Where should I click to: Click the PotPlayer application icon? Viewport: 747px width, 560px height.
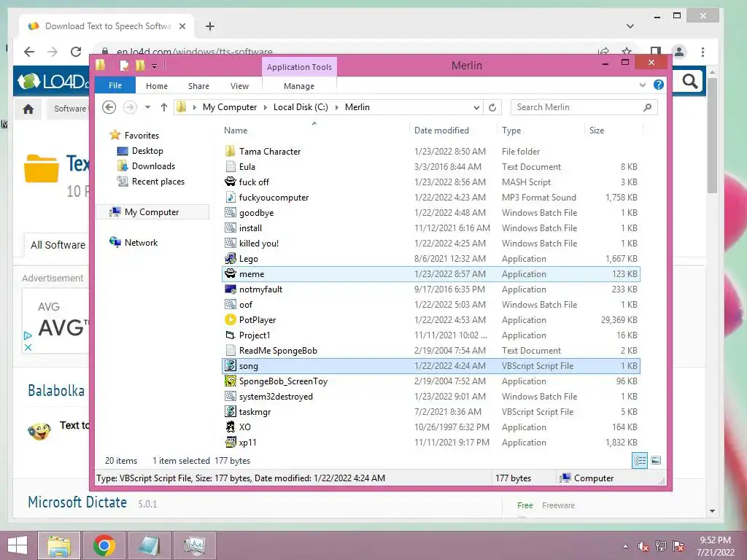pos(230,319)
